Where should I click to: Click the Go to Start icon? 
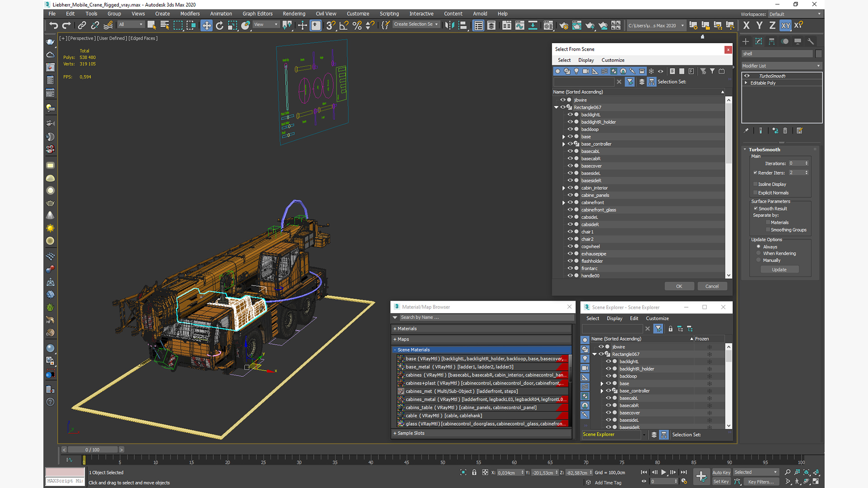[x=644, y=472]
